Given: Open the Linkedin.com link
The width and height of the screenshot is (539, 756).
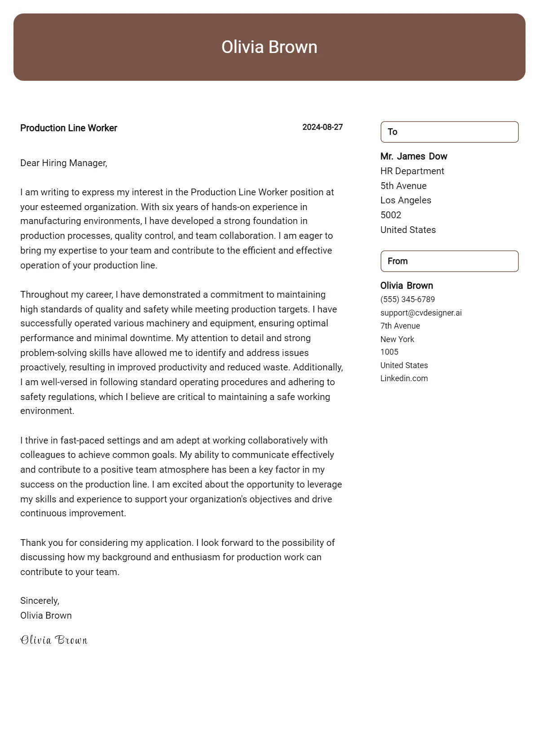Looking at the screenshot, I should pos(404,378).
